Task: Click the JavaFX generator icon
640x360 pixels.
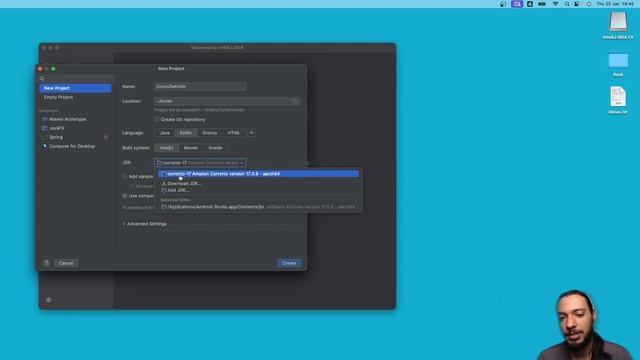Action: [45, 128]
